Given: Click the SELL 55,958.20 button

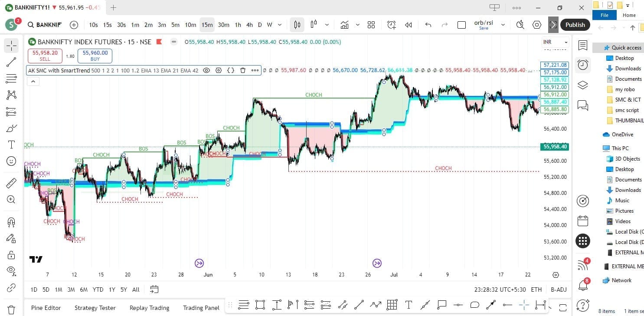Looking at the screenshot, I should pos(45,56).
